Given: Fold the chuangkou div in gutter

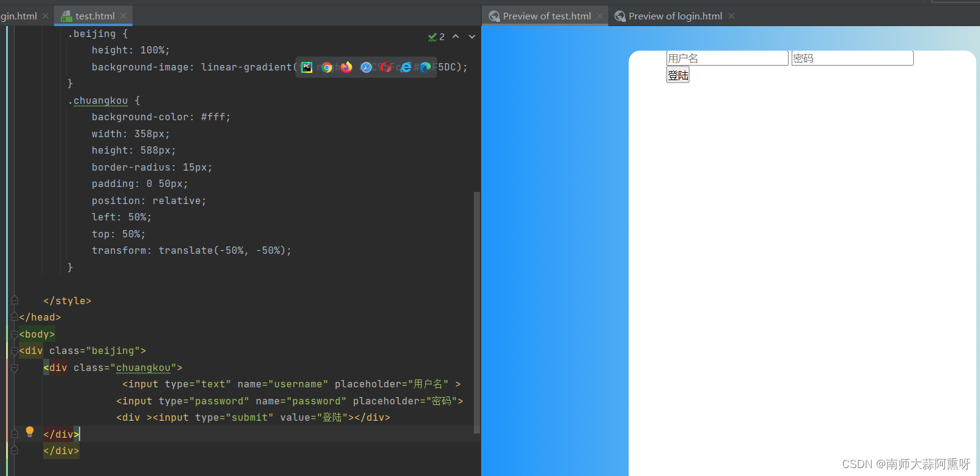Looking at the screenshot, I should click(15, 367).
